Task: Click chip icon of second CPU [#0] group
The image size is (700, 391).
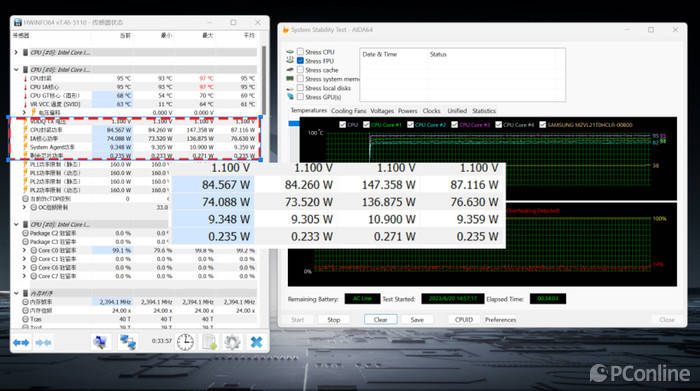Action: tap(25, 70)
